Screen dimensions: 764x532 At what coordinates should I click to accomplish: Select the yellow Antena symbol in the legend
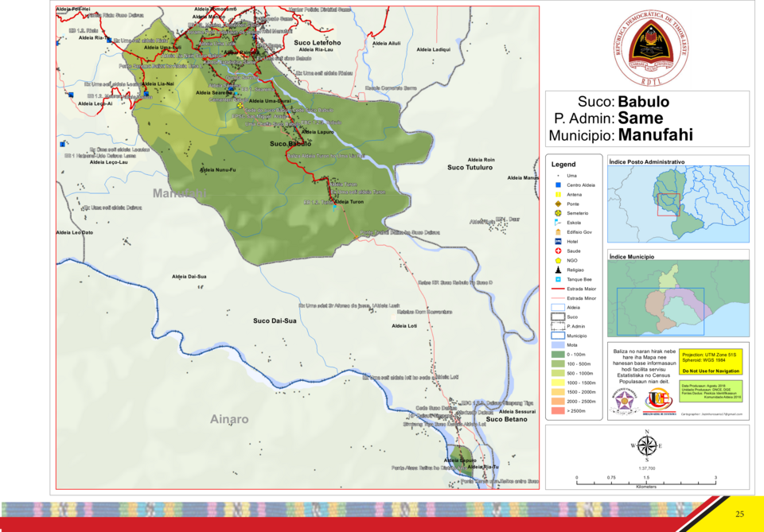click(559, 194)
